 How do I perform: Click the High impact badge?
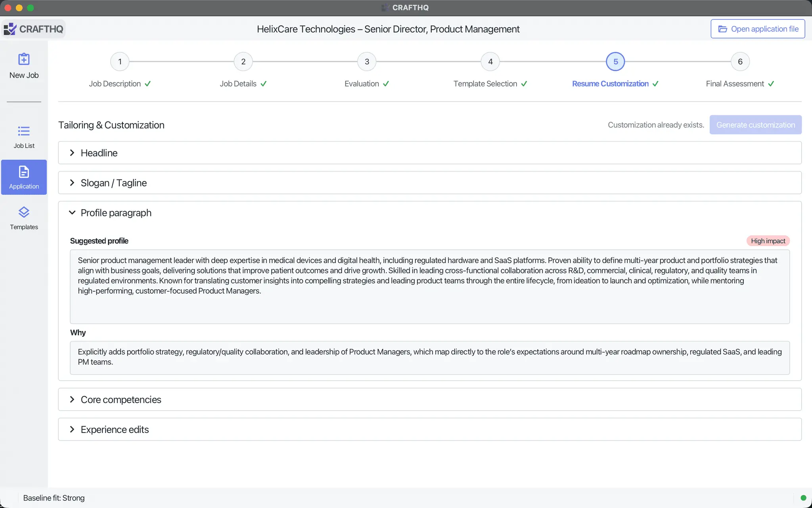pos(768,241)
